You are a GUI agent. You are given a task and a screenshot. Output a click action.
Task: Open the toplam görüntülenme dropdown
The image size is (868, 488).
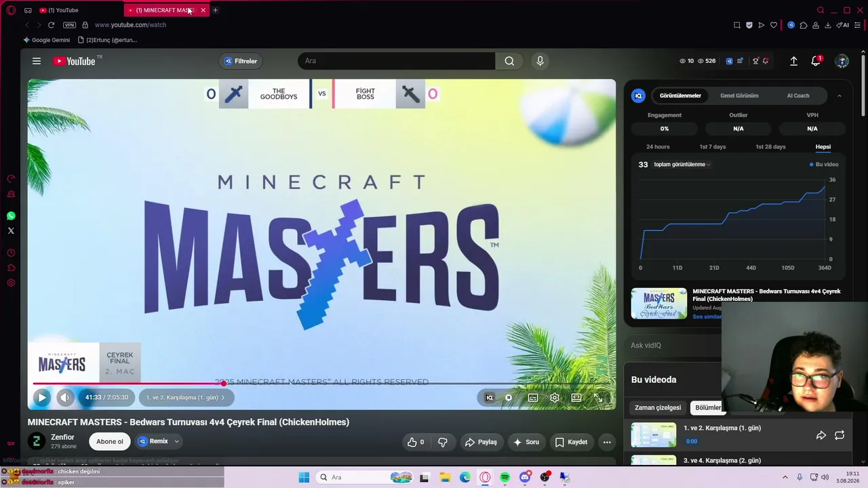(682, 164)
